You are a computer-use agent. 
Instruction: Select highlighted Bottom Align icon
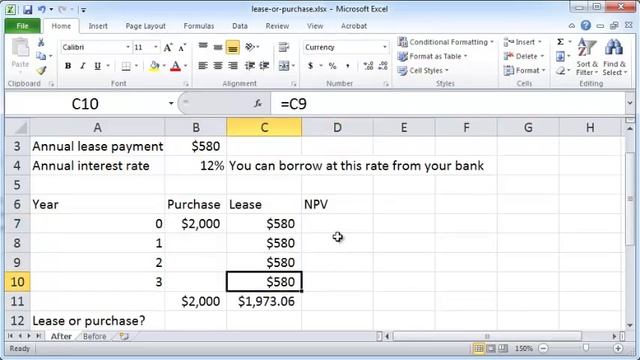(x=233, y=47)
